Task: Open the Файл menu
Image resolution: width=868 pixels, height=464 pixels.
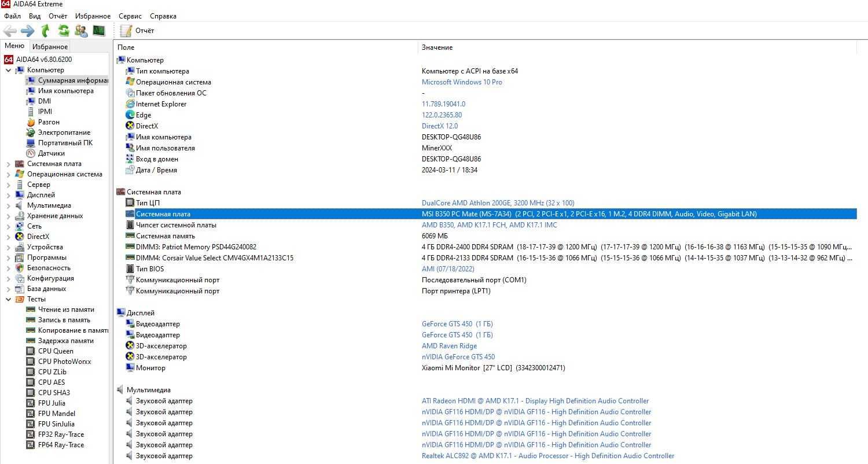Action: [12, 16]
